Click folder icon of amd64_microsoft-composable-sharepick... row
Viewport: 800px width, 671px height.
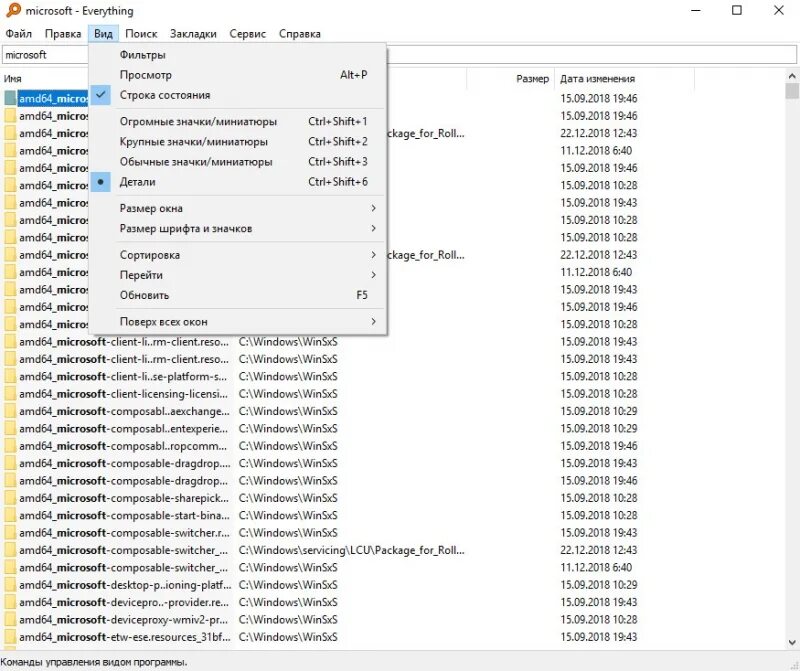10,498
